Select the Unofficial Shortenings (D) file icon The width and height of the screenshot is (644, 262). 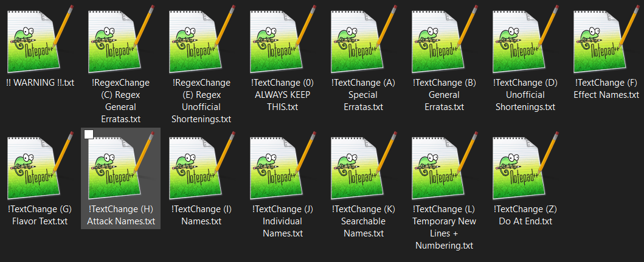coord(525,39)
